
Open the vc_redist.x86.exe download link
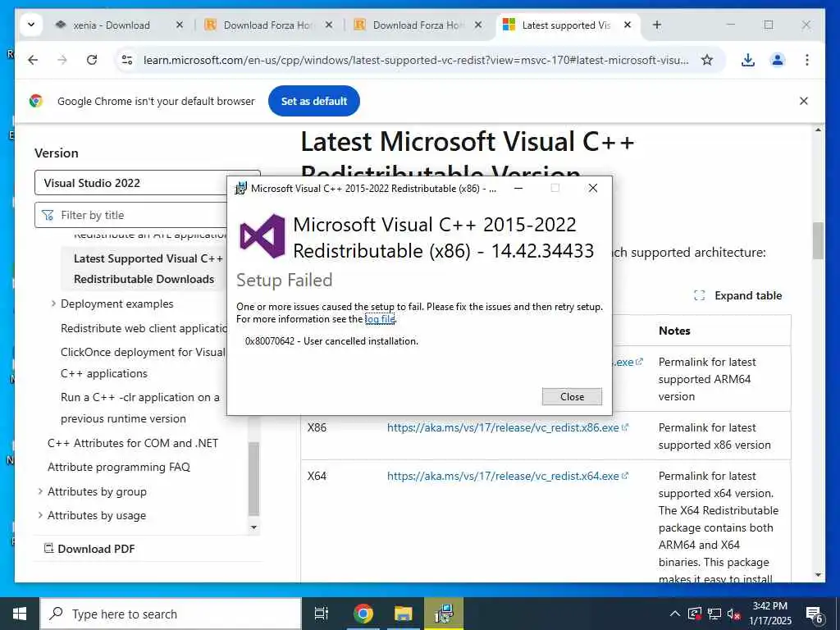507,427
